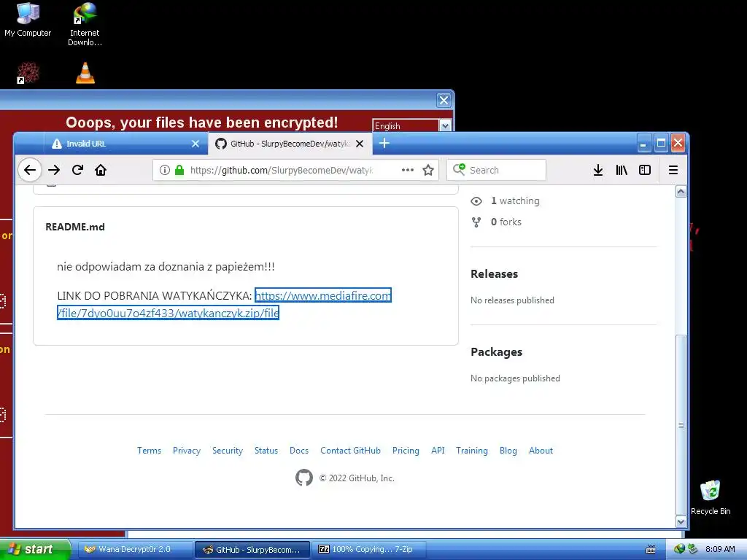Image resolution: width=747 pixels, height=560 pixels.
Task: Open the Blog footer link
Action: pyautogui.click(x=508, y=451)
